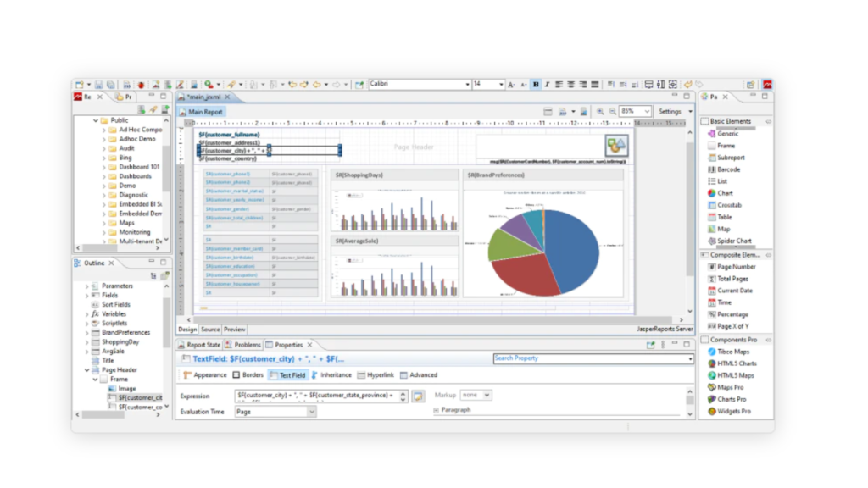Open the Report State tab
This screenshot has height=488, width=868.
[x=198, y=345]
